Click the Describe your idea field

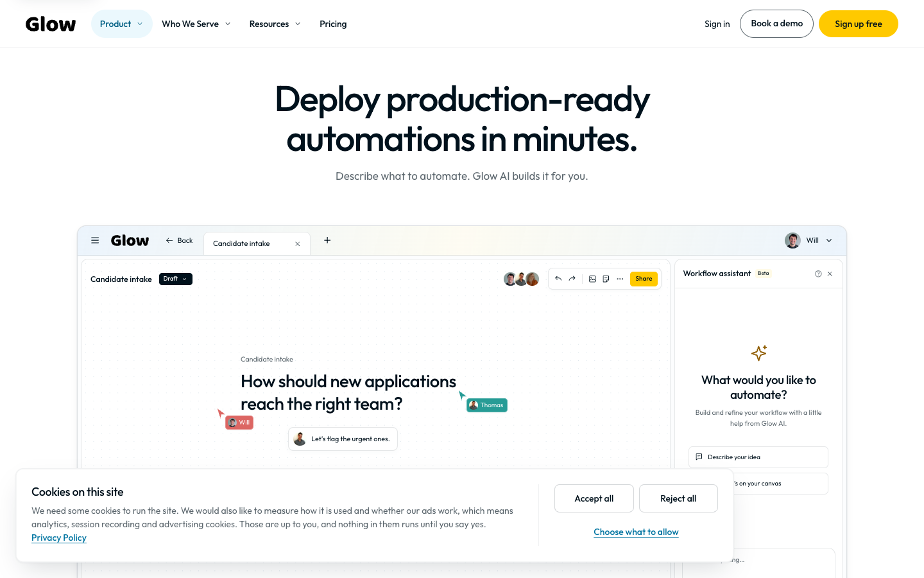(758, 457)
